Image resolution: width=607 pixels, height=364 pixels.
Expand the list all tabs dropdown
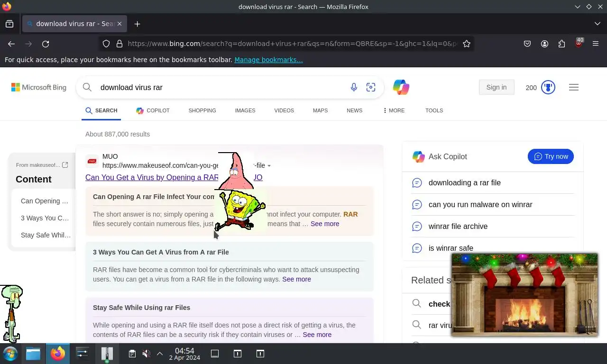(x=597, y=24)
